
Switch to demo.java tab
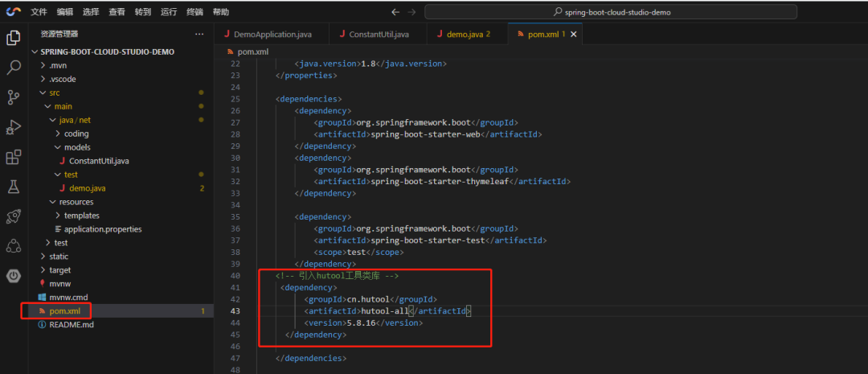(467, 35)
